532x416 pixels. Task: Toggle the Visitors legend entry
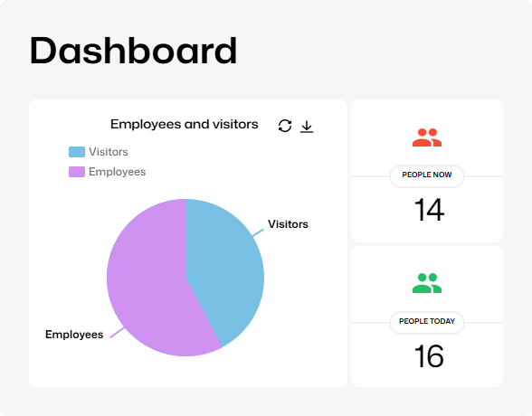(x=99, y=152)
